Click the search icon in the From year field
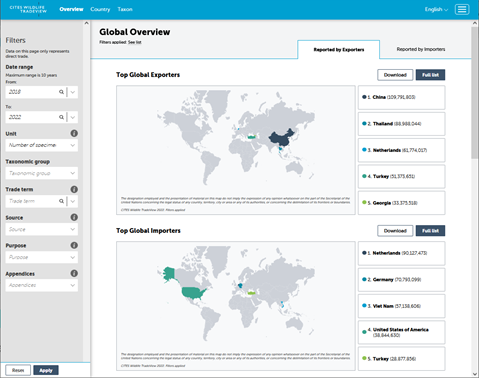Image resolution: width=479 pixels, height=378 pixels. [61, 92]
